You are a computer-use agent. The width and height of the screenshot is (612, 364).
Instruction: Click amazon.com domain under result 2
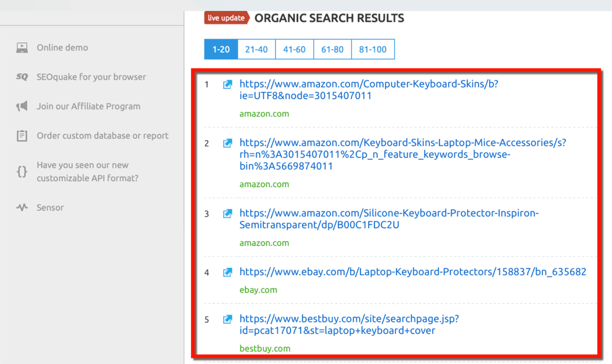click(264, 184)
